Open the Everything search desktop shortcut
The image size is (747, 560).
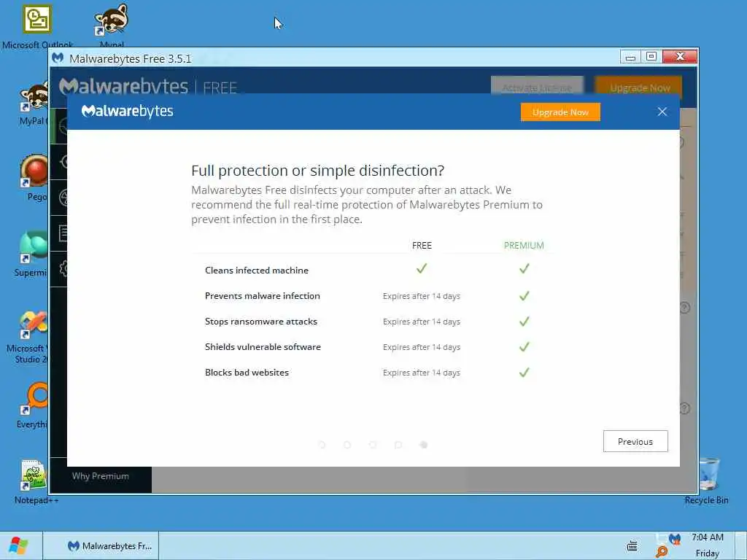click(34, 399)
